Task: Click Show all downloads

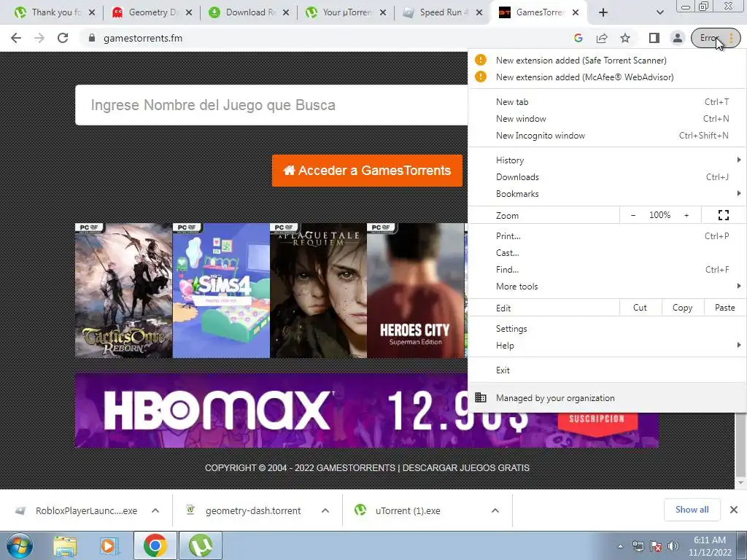Action: pyautogui.click(x=692, y=510)
